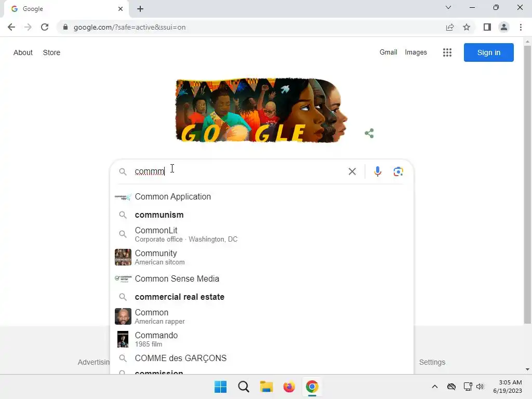Image resolution: width=532 pixels, height=399 pixels.
Task: Open a new tab with plus button
Action: click(140, 9)
